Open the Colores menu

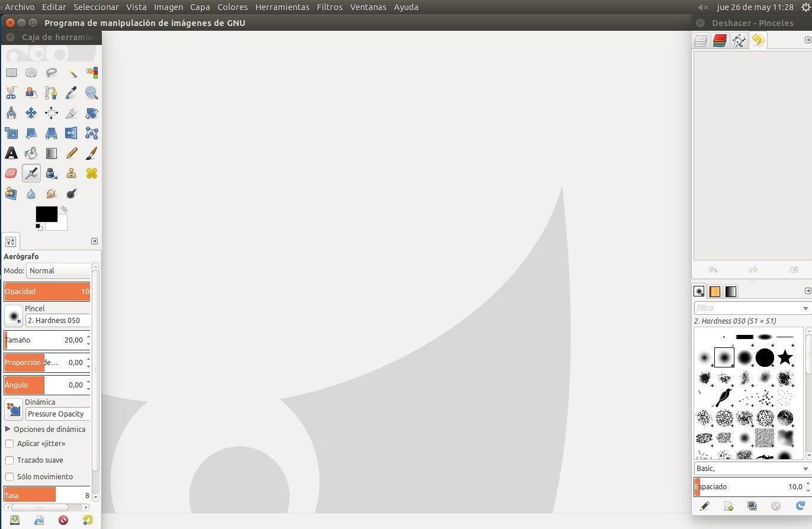coord(232,7)
